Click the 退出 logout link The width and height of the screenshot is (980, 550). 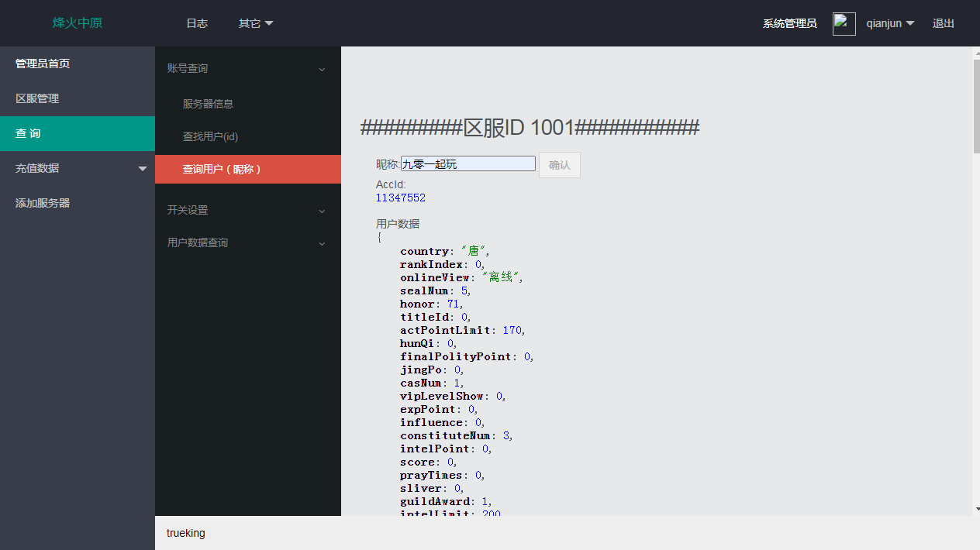click(943, 23)
